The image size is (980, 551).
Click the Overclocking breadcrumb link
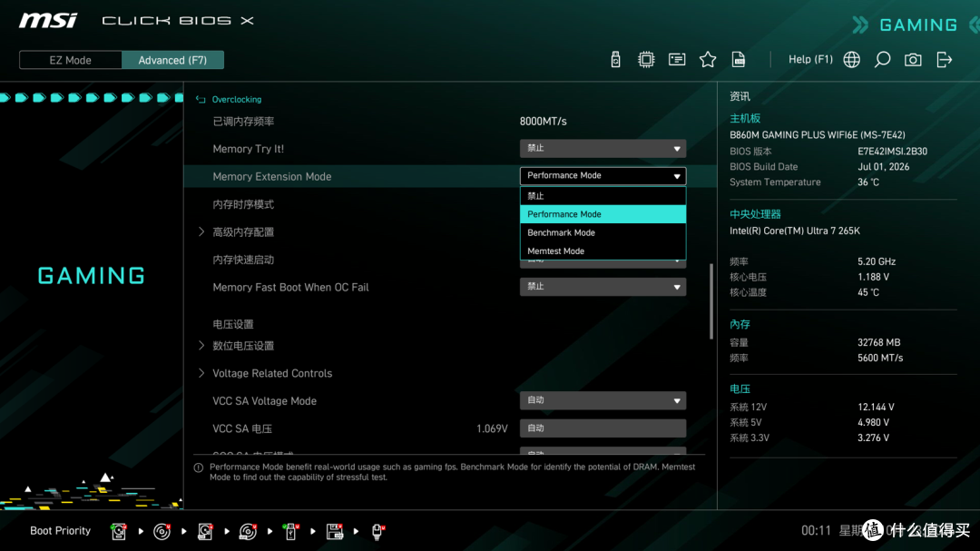pos(236,100)
